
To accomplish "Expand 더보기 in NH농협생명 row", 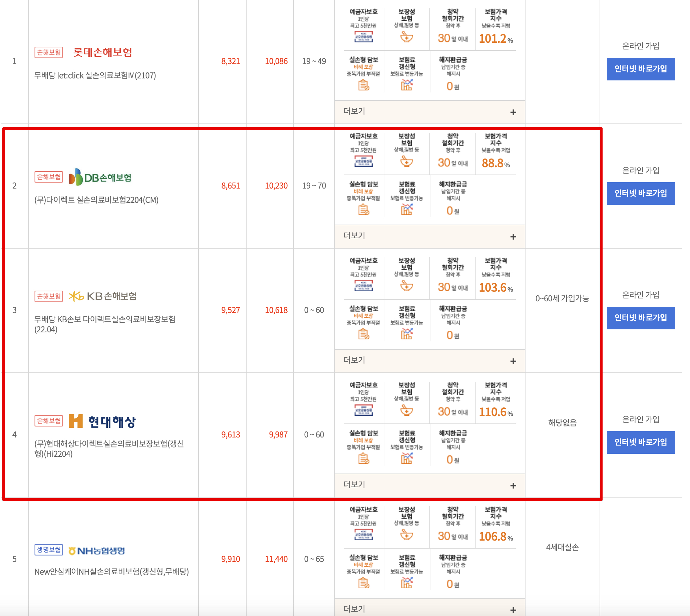I will [x=513, y=610].
